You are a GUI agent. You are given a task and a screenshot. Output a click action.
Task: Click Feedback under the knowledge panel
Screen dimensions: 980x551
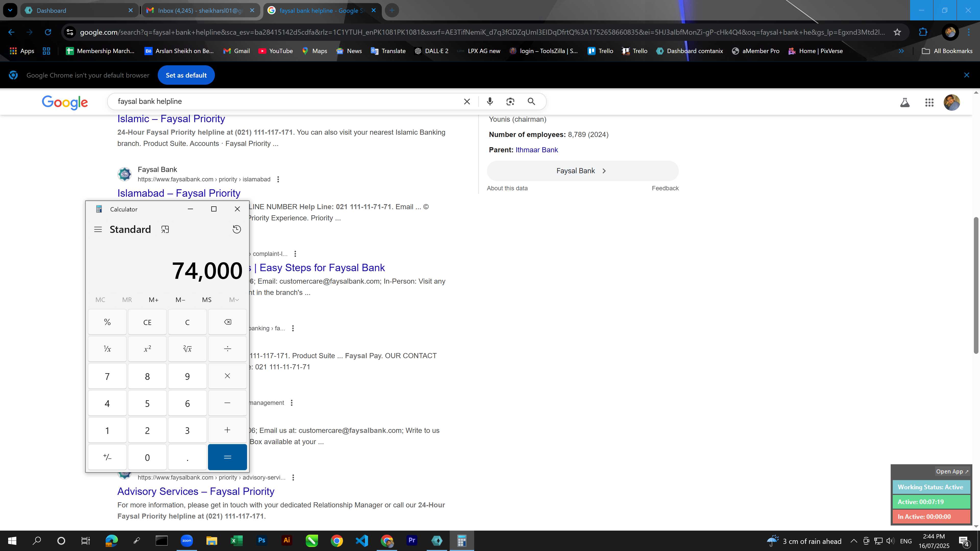pyautogui.click(x=665, y=188)
